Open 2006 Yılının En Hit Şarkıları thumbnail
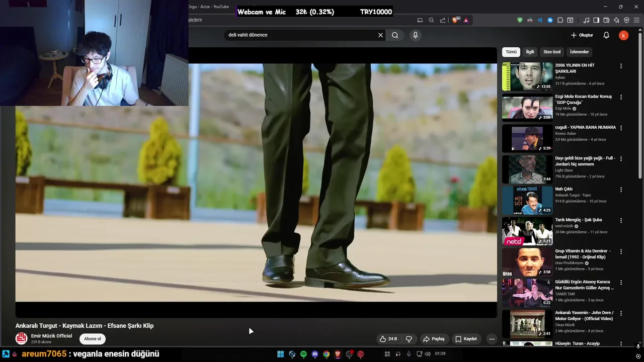Image resolution: width=644 pixels, height=362 pixels. 527,76
